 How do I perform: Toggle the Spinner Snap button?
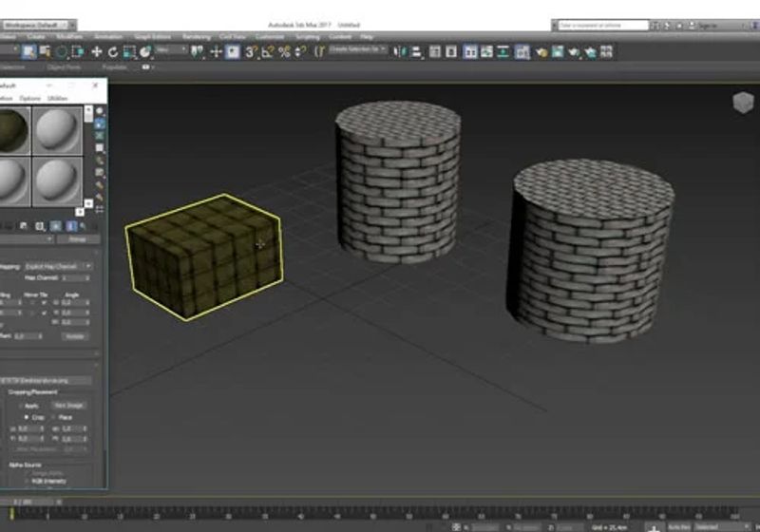coord(300,52)
